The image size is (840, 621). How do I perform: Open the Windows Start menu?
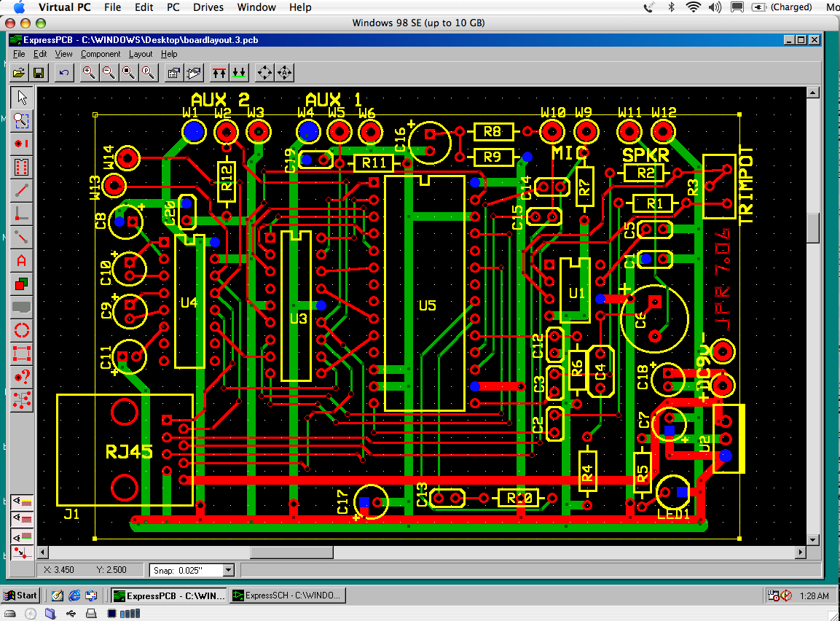coord(21,595)
